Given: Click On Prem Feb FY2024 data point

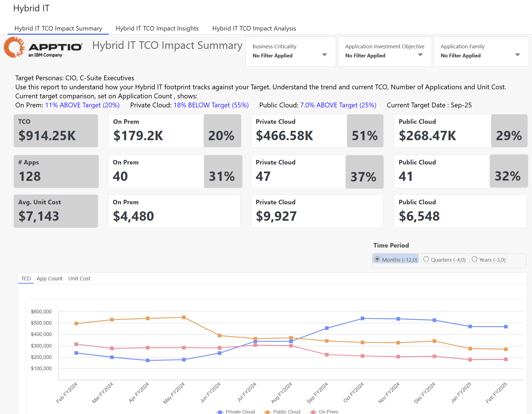Looking at the screenshot, I should point(76,344).
